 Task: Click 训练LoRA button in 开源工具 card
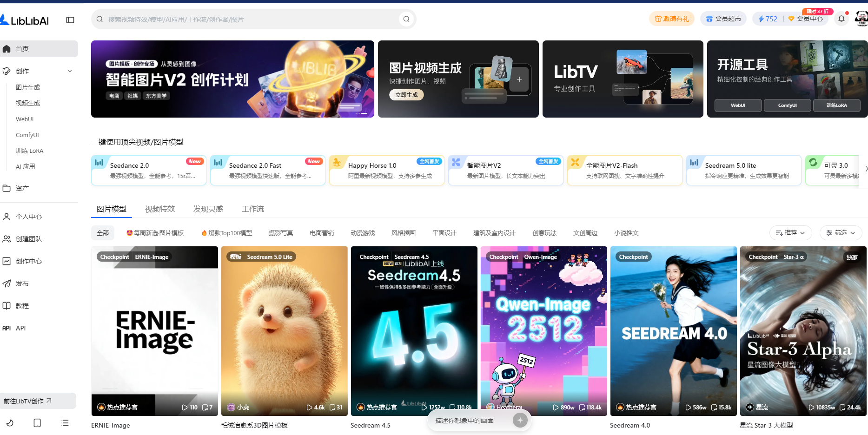[836, 105]
